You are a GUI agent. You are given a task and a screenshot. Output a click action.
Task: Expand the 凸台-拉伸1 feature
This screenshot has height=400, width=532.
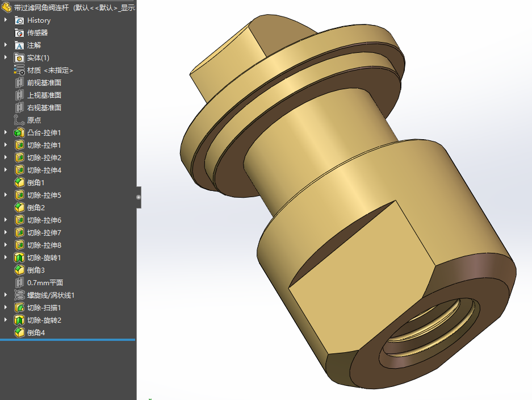pyautogui.click(x=6, y=132)
